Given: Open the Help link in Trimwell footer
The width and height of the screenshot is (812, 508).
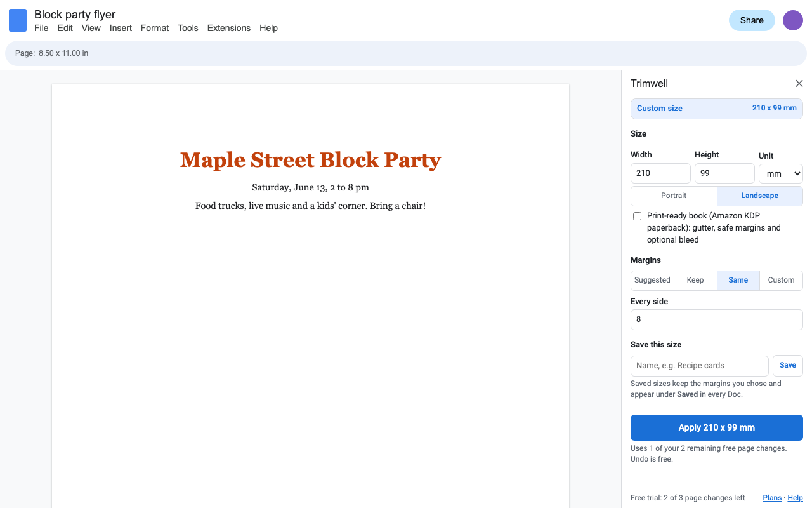Looking at the screenshot, I should [795, 498].
